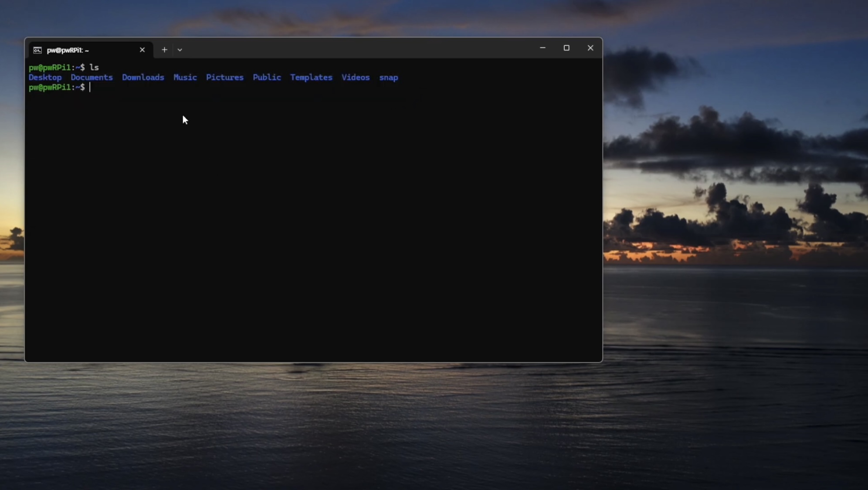Click the Music directory name
Screen dimensions: 868x490
185,78
